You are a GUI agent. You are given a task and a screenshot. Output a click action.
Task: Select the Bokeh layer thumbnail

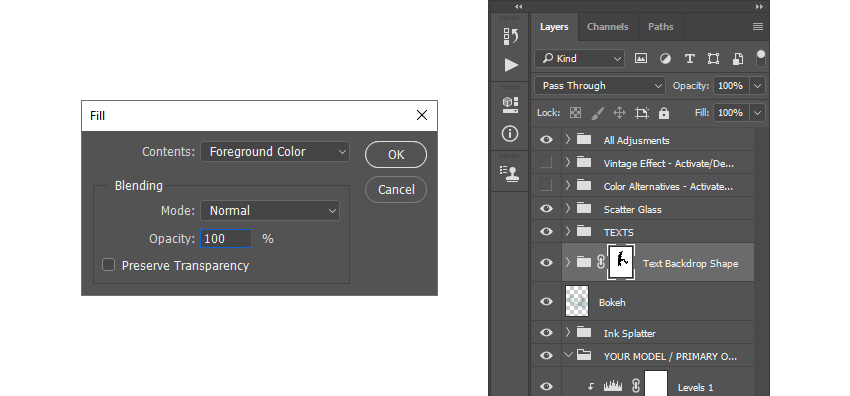click(x=577, y=301)
